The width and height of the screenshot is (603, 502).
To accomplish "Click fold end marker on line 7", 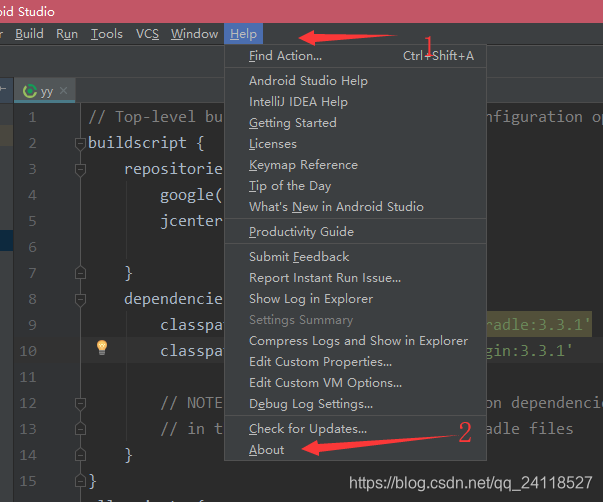I will pyautogui.click(x=80, y=273).
